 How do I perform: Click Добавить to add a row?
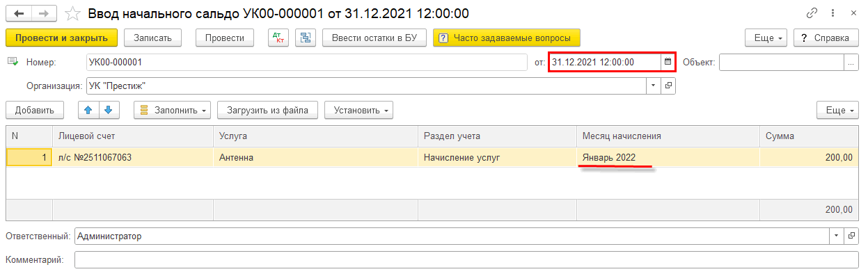(x=35, y=110)
